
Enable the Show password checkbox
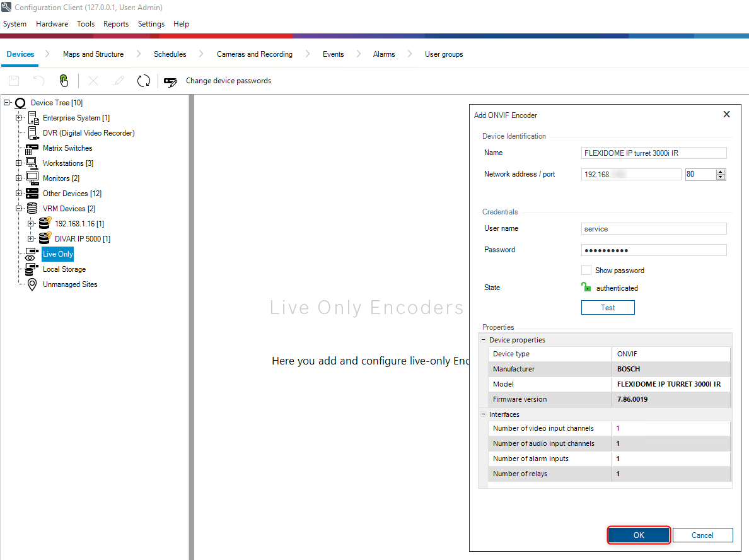(586, 270)
